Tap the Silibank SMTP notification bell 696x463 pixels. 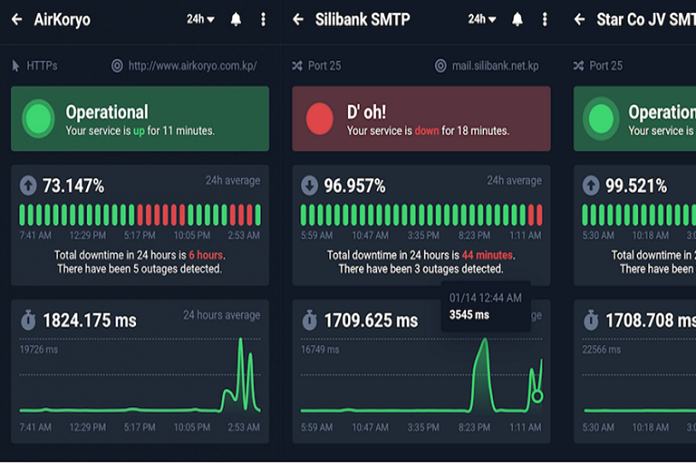tap(517, 20)
